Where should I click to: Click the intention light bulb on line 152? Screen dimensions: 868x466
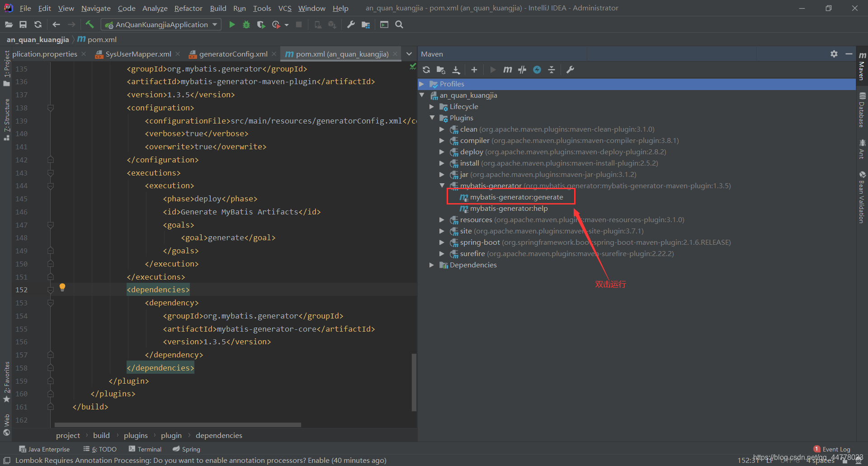62,287
